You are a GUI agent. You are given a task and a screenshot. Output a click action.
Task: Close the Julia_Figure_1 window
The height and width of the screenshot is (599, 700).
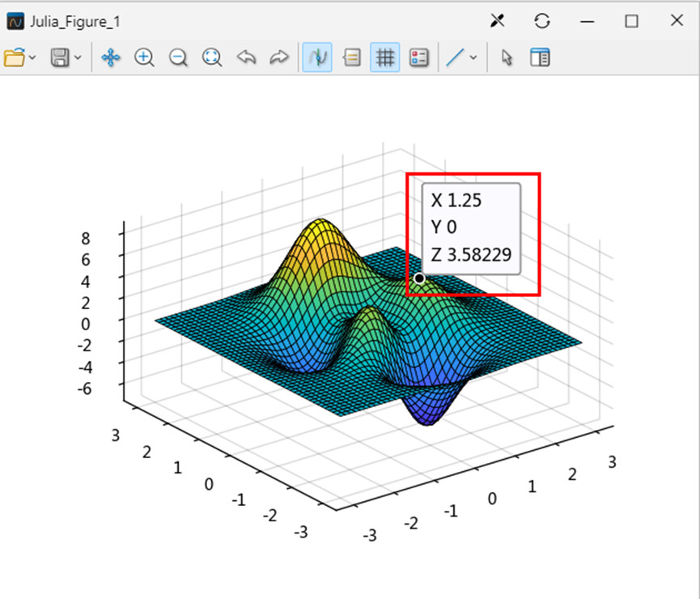click(677, 20)
